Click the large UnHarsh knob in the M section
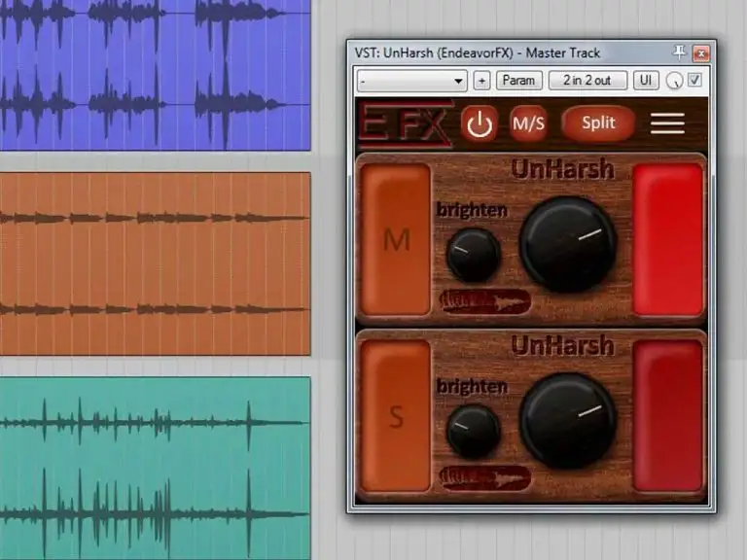 [x=568, y=244]
